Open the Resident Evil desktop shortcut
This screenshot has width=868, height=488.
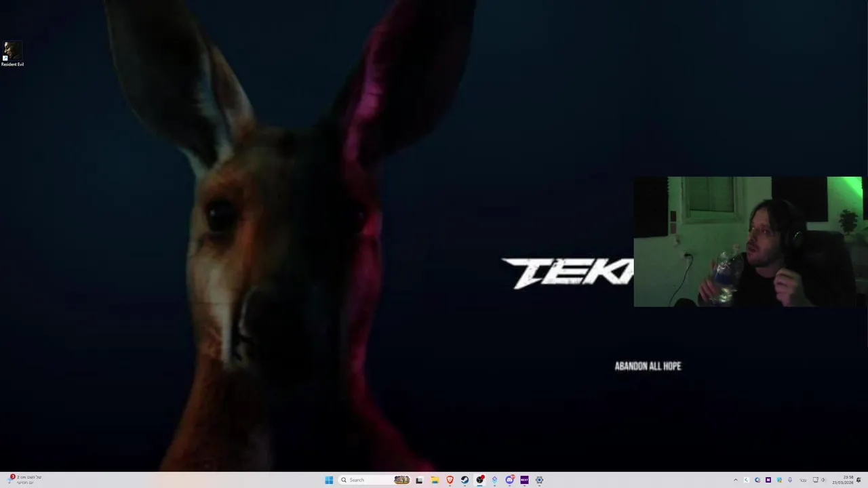pyautogui.click(x=12, y=54)
